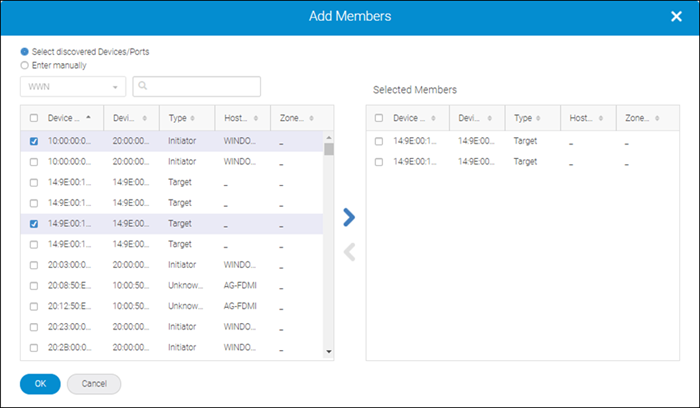
Task: Close the Add Members dialog
Action: pos(676,16)
